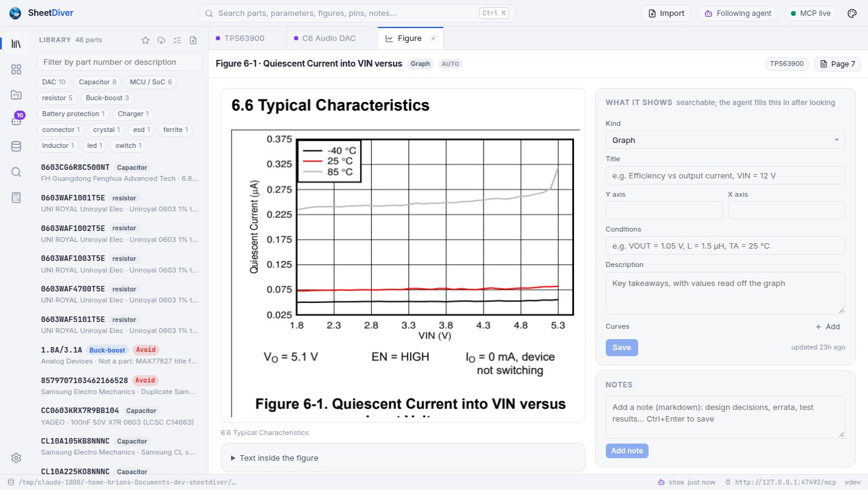Click the Save button
This screenshot has height=490, width=868.
point(622,348)
